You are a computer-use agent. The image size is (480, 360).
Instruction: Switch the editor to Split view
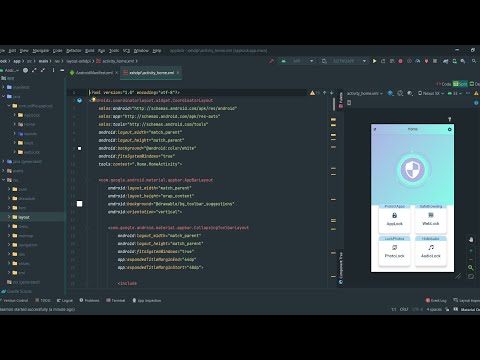click(460, 84)
